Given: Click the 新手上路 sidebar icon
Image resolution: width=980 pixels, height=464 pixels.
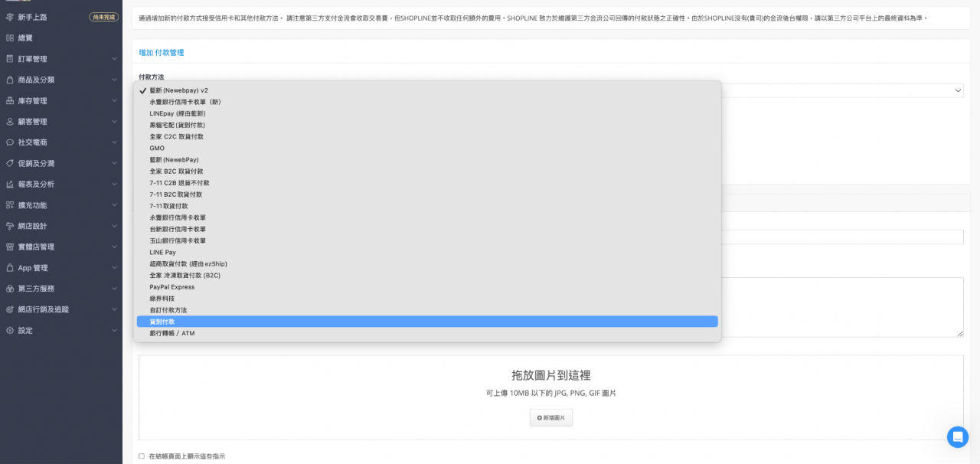Looking at the screenshot, I should 9,17.
